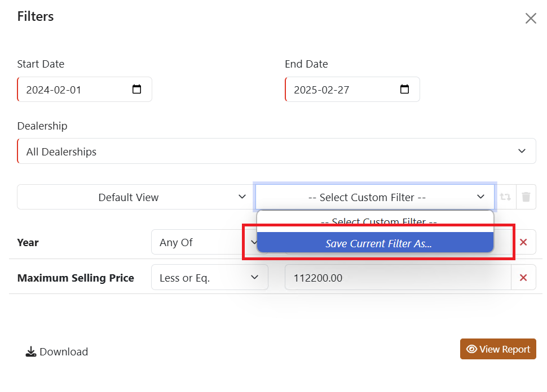The height and width of the screenshot is (392, 547).
Task: Click the refresh custom filter icon
Action: (505, 197)
